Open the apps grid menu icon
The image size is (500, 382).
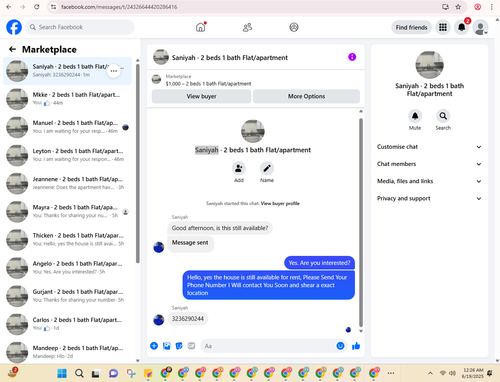(443, 27)
